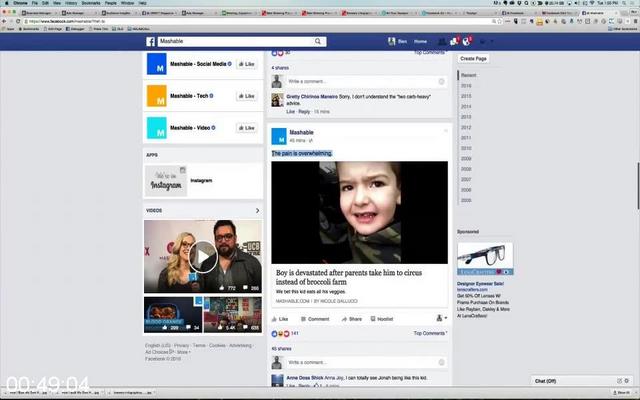View reactions count 141
The height and width of the screenshot is (400, 640).
click(295, 333)
